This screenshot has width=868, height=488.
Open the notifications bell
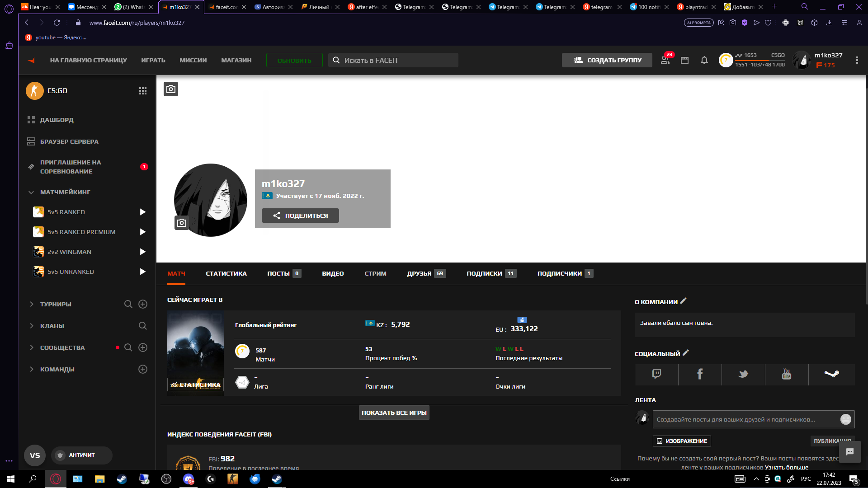tap(704, 60)
